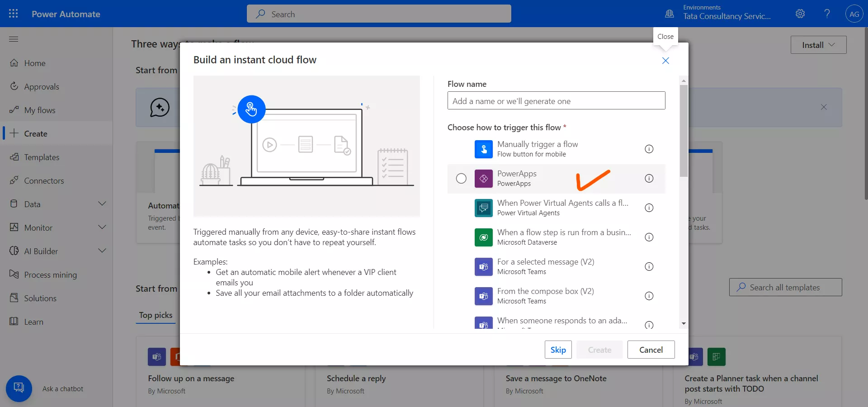Open the Ask a chatbot button icon

(19, 388)
